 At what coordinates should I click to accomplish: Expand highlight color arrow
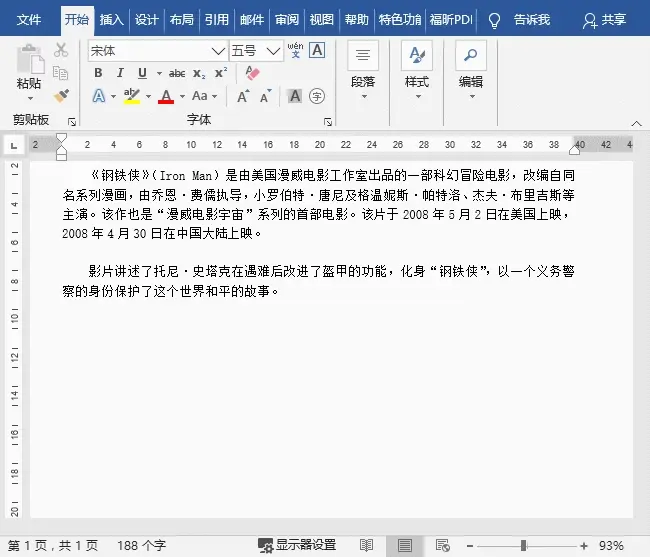(x=148, y=97)
